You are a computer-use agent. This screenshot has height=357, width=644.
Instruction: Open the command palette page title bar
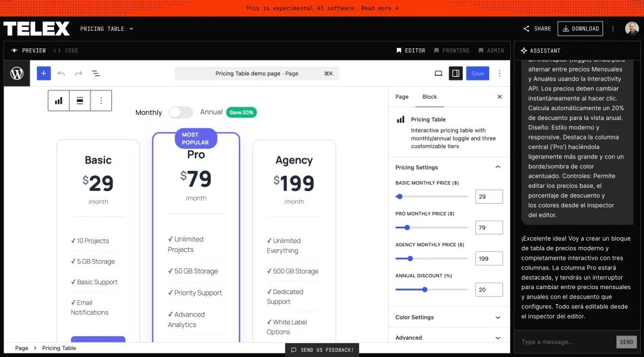point(257,74)
